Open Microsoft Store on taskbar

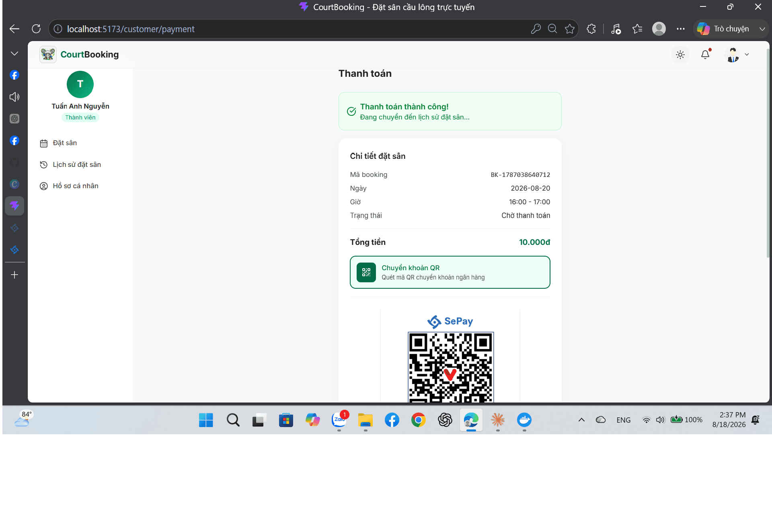point(286,420)
